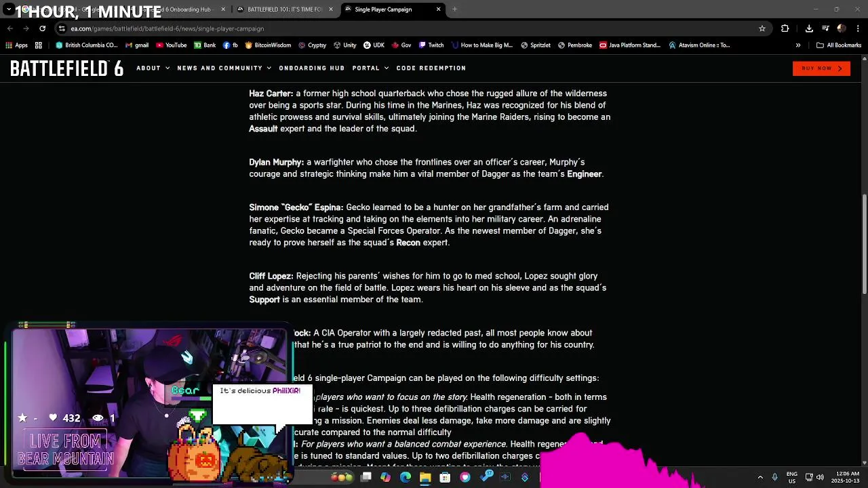Open the YouTube bookmark
868x488 pixels.
pyautogui.click(x=171, y=45)
